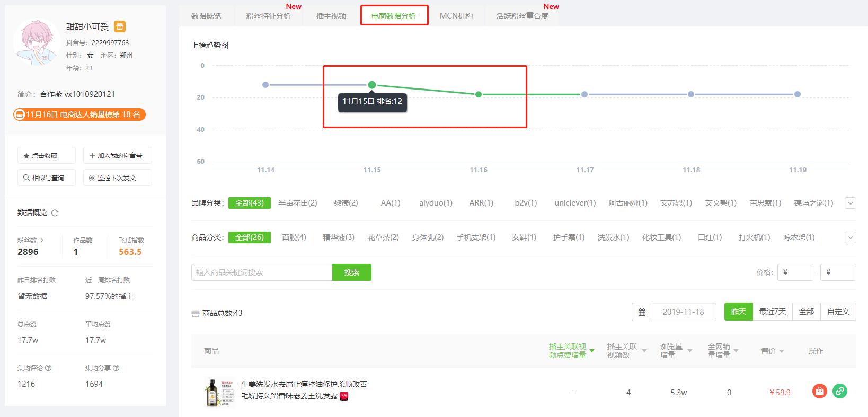Screen dimensions: 868x417
Task: Sort by 售价 column
Action: click(773, 351)
